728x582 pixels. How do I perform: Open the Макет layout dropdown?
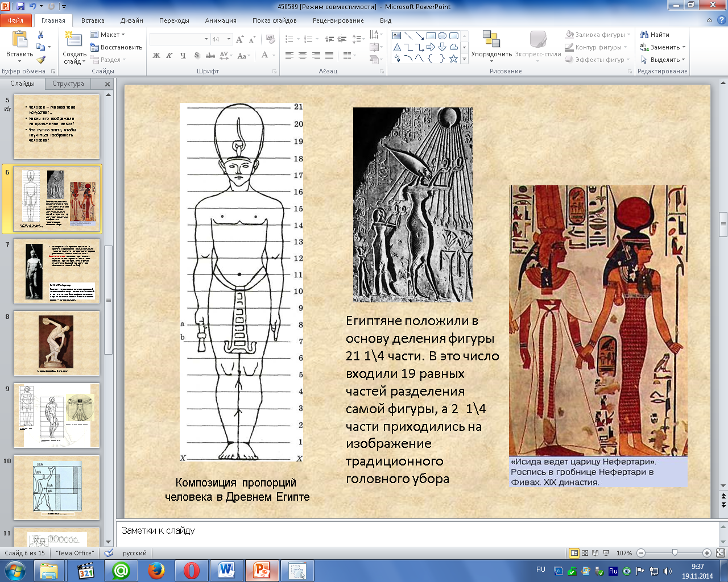[x=107, y=35]
